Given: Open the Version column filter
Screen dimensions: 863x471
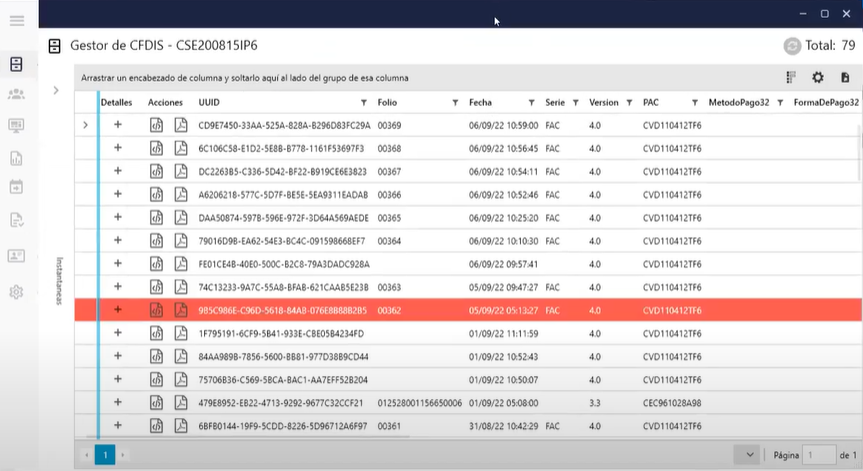Looking at the screenshot, I should click(x=629, y=103).
